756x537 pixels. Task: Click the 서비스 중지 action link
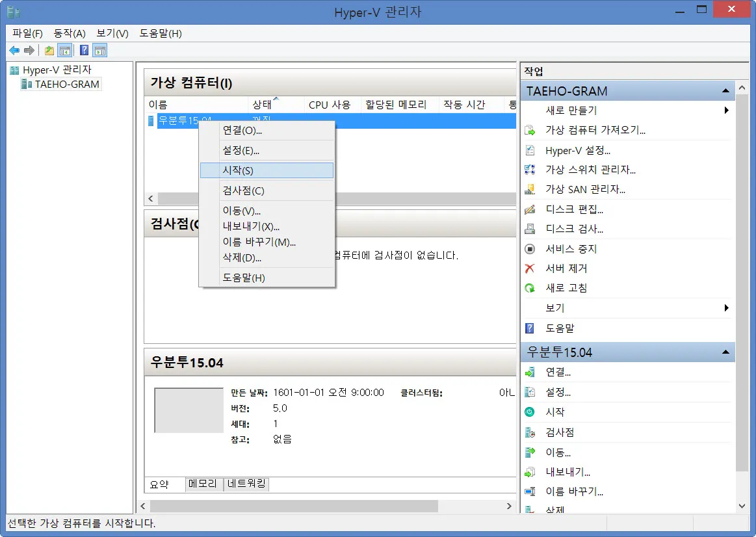pos(571,249)
